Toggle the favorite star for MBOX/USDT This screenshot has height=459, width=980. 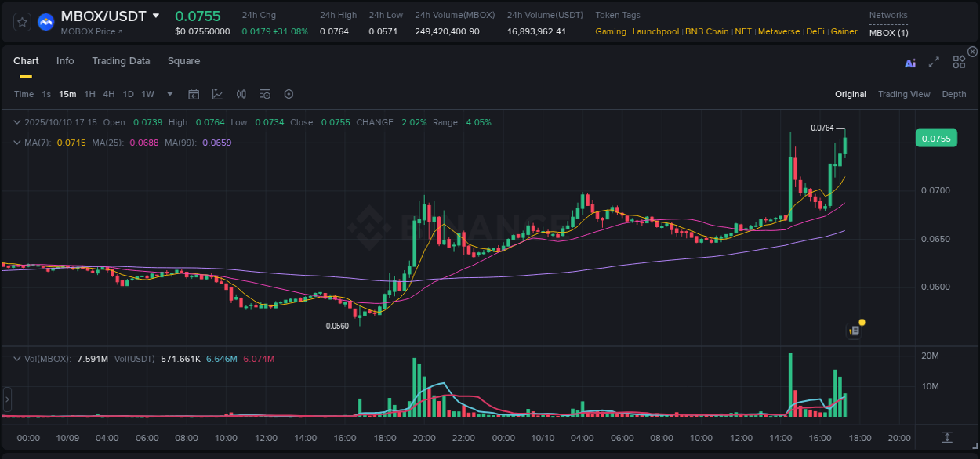[21, 22]
